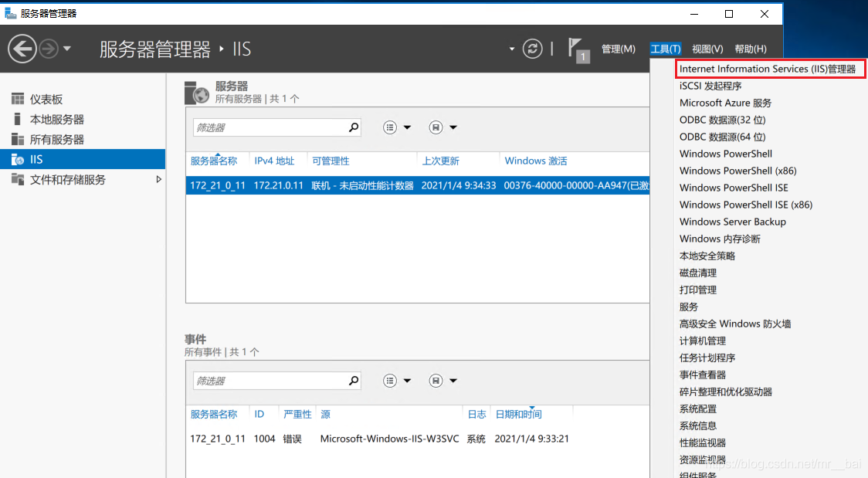The height and width of the screenshot is (478, 868).
Task: Click the servers filter search magnifier
Action: coord(354,127)
